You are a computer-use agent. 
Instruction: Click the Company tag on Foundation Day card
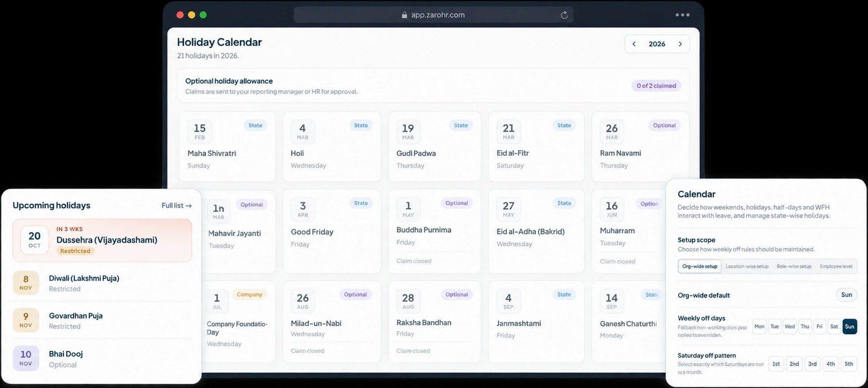point(249,294)
